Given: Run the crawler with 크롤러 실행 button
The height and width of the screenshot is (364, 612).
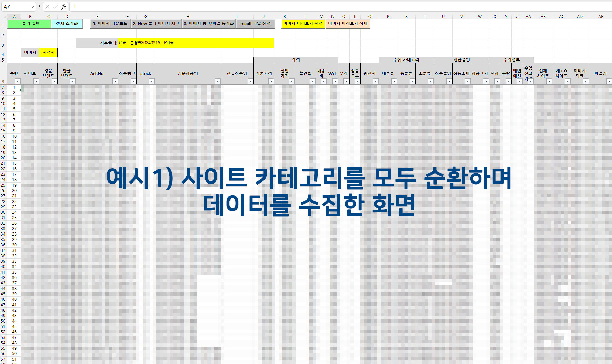Looking at the screenshot, I should 29,23.
